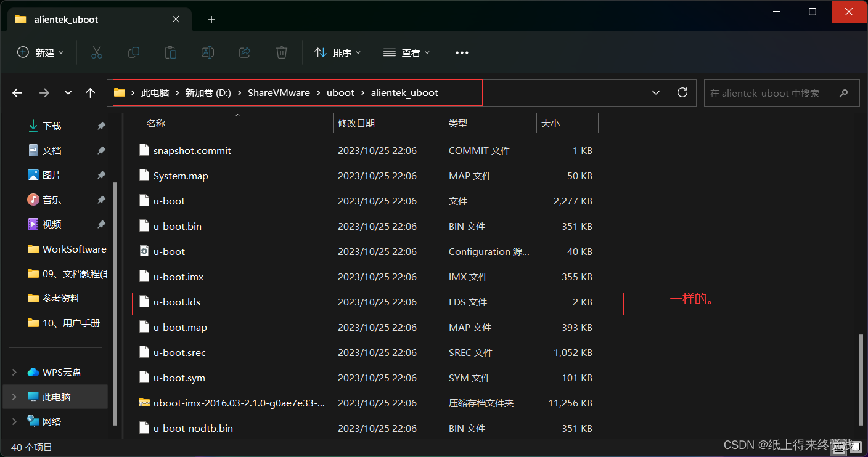
Task: Expand address bar history dropdown
Action: pyautogui.click(x=655, y=92)
